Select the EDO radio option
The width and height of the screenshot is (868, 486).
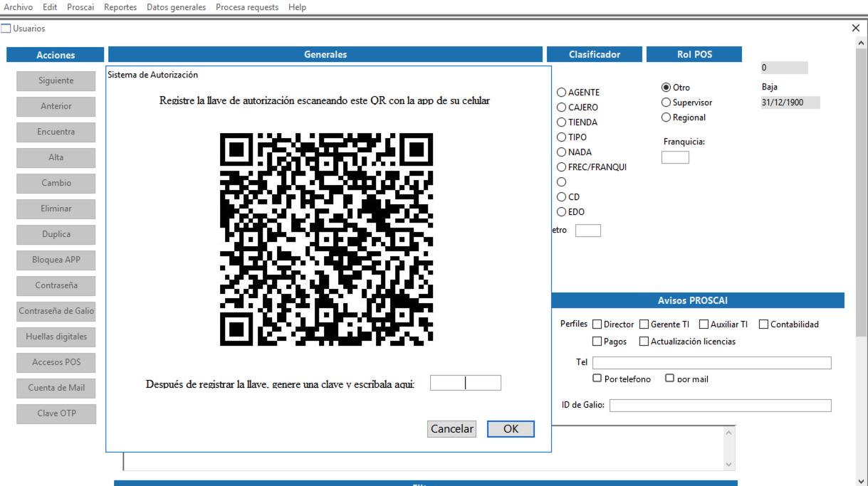point(561,212)
